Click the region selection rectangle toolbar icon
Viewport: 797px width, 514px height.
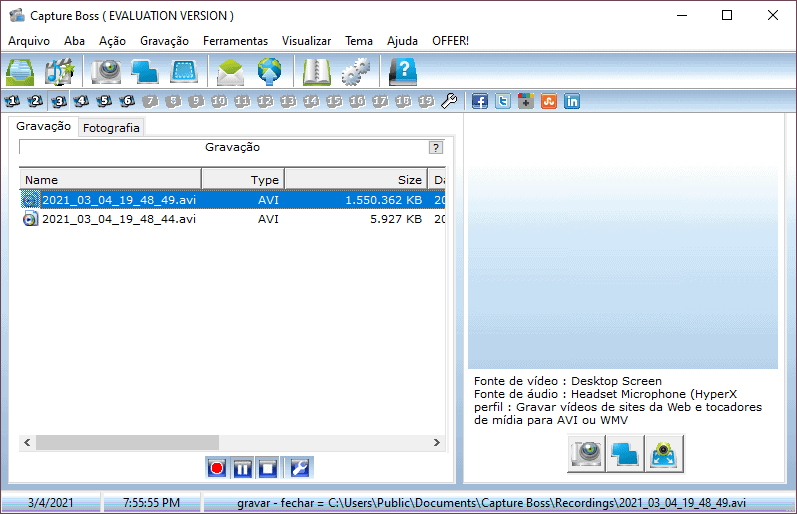pyautogui.click(x=184, y=71)
